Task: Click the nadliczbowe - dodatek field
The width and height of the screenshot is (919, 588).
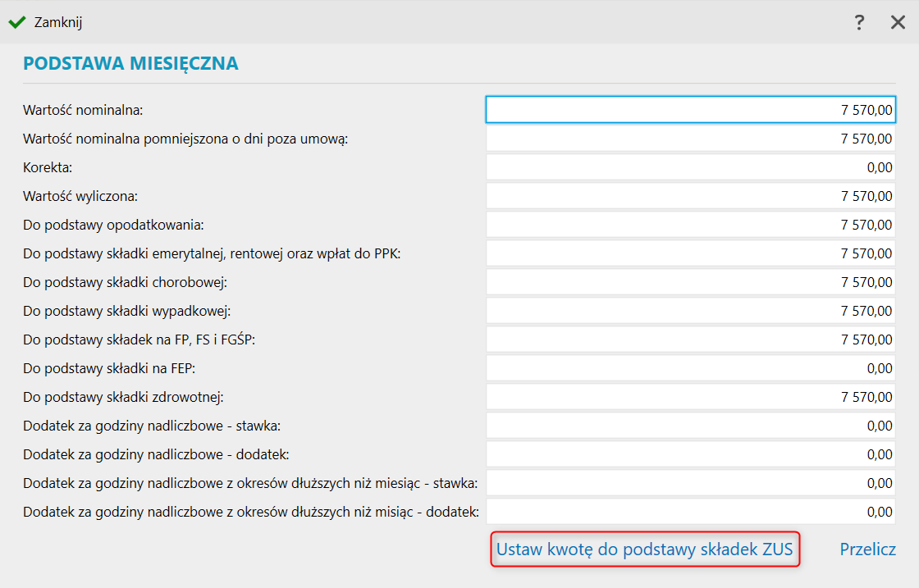Action: click(x=690, y=454)
